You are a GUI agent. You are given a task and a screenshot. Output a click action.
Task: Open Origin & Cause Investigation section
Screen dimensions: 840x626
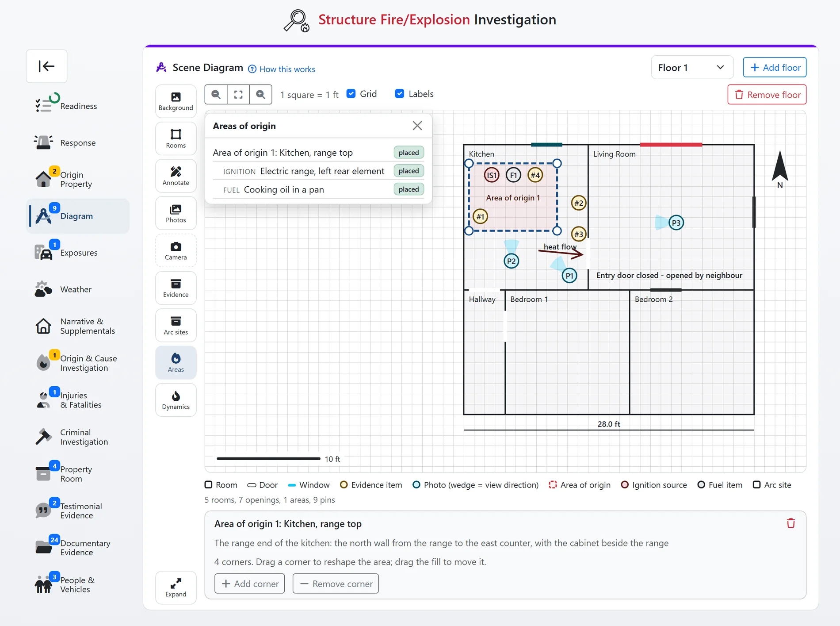coord(78,363)
